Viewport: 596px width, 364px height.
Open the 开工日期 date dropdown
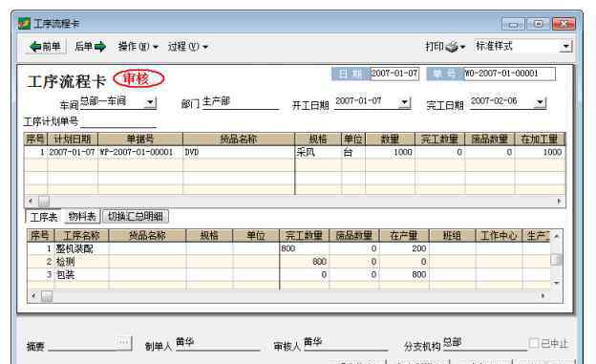point(404,102)
